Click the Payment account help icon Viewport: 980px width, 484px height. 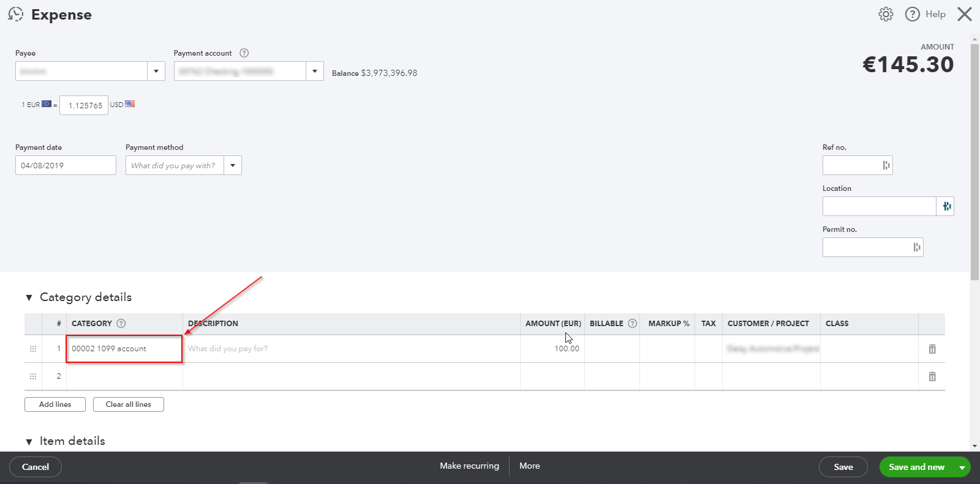(x=244, y=53)
